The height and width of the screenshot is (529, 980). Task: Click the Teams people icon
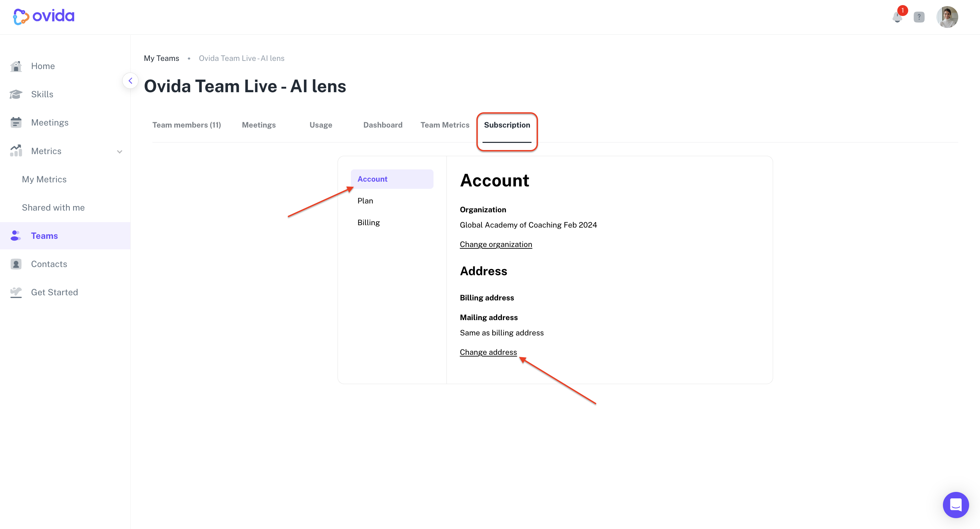[16, 236]
